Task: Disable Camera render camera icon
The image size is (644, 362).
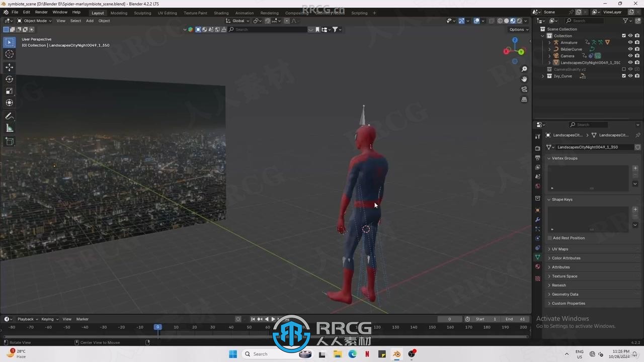Action: click(637, 56)
